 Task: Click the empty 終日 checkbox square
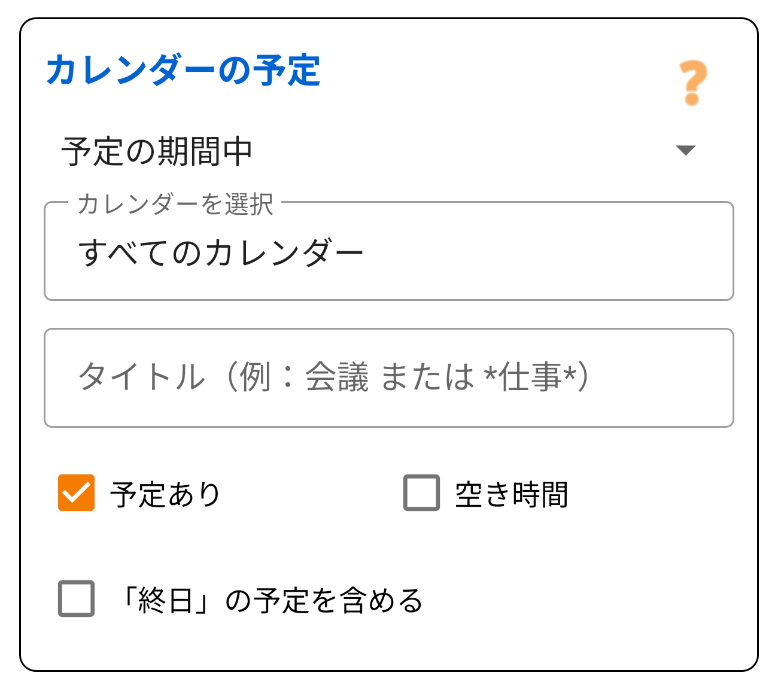tap(76, 596)
